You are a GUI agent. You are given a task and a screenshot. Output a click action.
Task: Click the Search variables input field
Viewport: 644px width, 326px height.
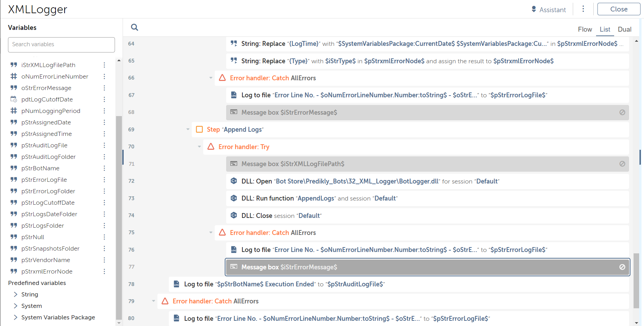tap(61, 44)
